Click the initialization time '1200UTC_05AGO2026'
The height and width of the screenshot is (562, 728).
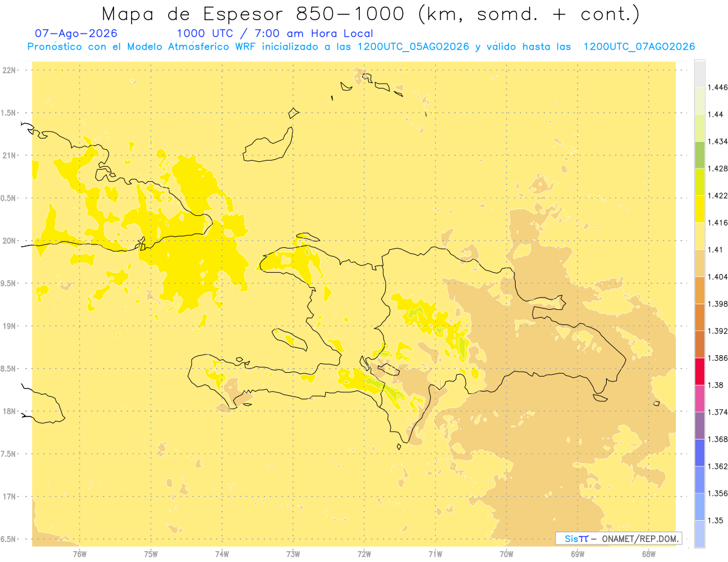click(413, 47)
